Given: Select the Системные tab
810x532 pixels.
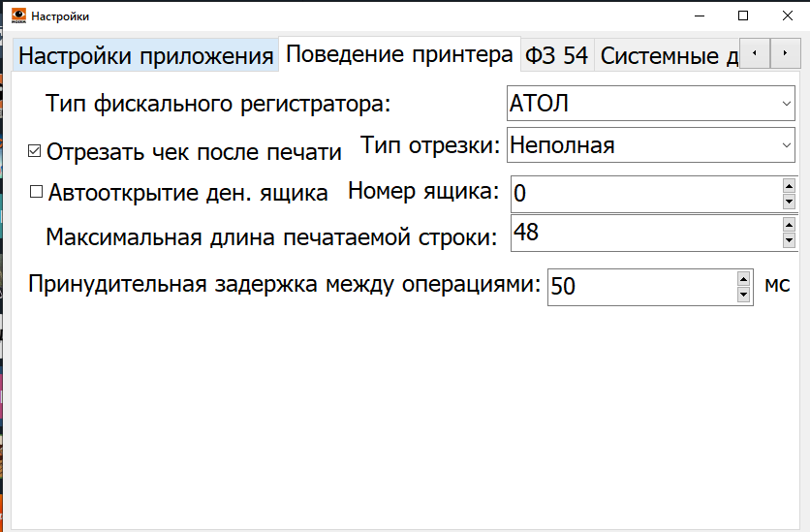Looking at the screenshot, I should [x=669, y=55].
